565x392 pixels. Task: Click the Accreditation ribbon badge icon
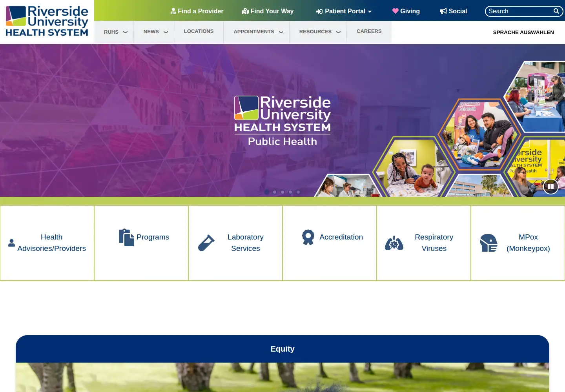click(x=308, y=237)
